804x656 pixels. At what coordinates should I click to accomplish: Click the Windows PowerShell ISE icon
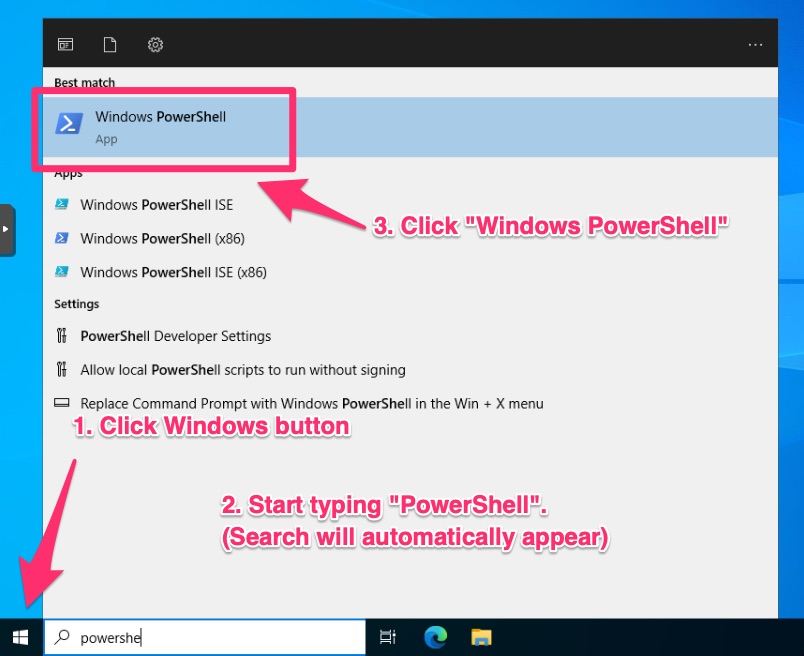pos(62,204)
